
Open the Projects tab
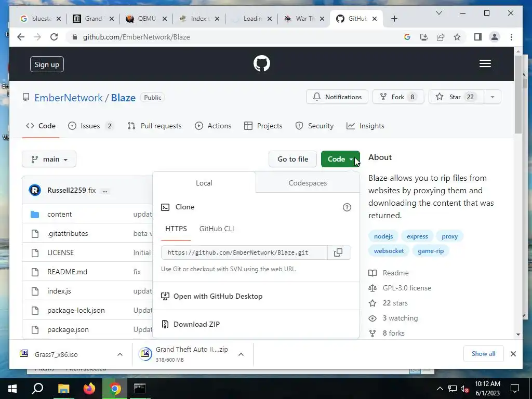point(263,126)
